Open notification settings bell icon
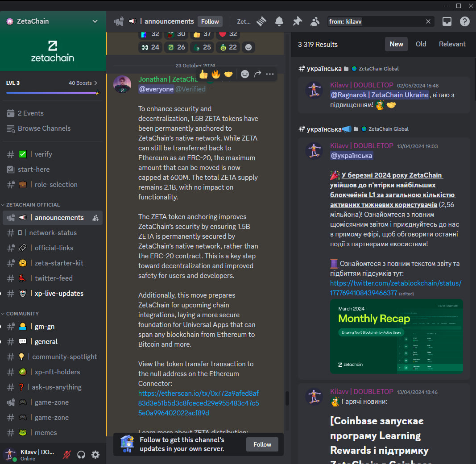 [x=279, y=21]
